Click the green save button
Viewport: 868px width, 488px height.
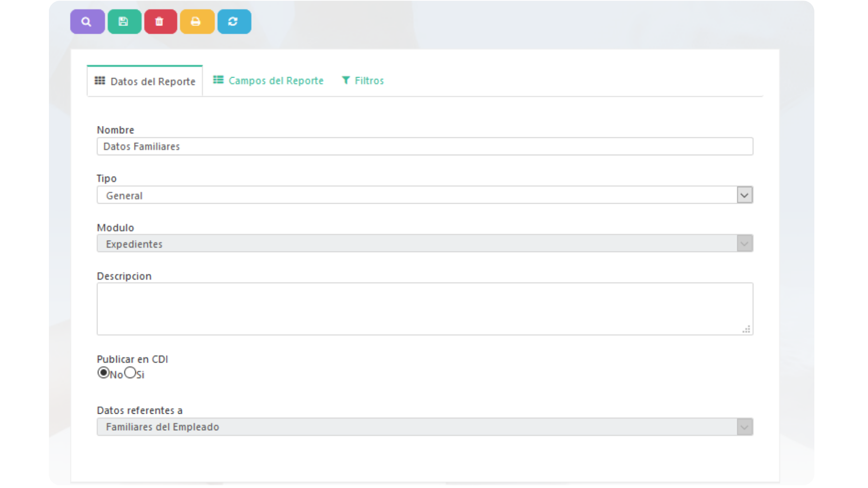[124, 22]
